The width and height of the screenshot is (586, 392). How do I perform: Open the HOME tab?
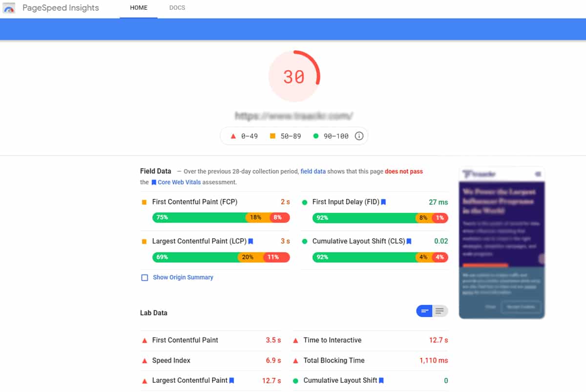pyautogui.click(x=139, y=8)
